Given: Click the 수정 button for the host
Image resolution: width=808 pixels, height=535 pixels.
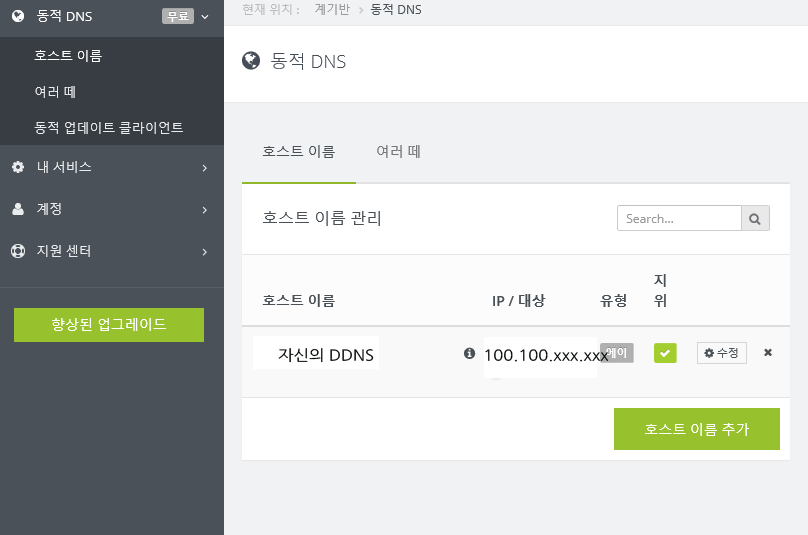Looking at the screenshot, I should click(x=721, y=353).
